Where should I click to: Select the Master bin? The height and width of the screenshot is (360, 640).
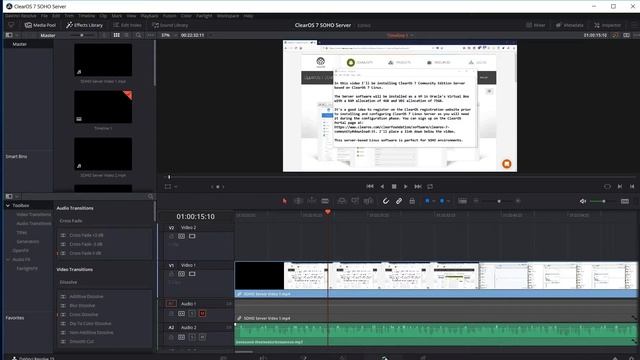click(20, 44)
